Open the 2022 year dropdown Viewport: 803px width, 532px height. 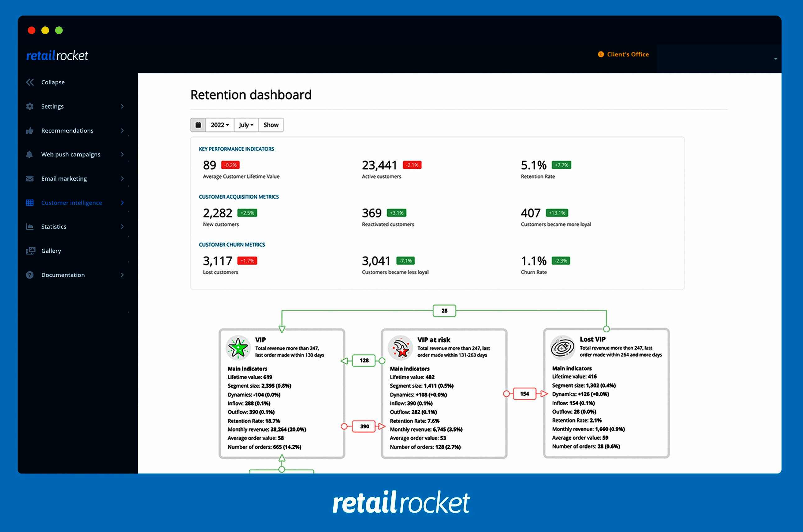219,125
